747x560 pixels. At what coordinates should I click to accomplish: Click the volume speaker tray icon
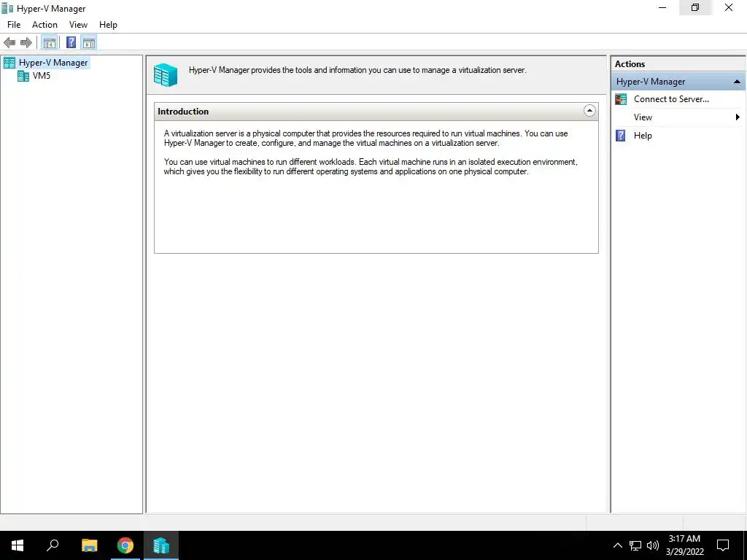(653, 545)
